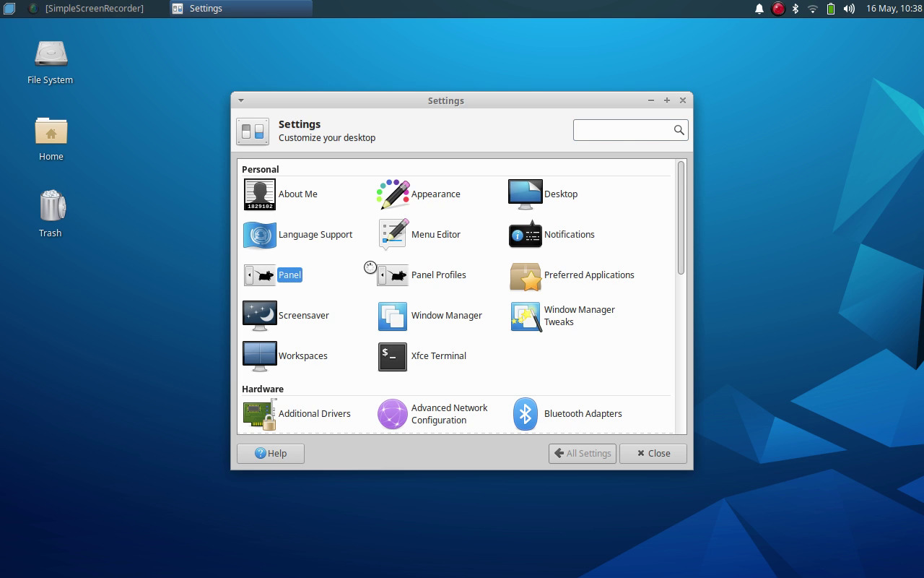The width and height of the screenshot is (924, 578).
Task: Focus the settings search field
Action: pos(631,130)
